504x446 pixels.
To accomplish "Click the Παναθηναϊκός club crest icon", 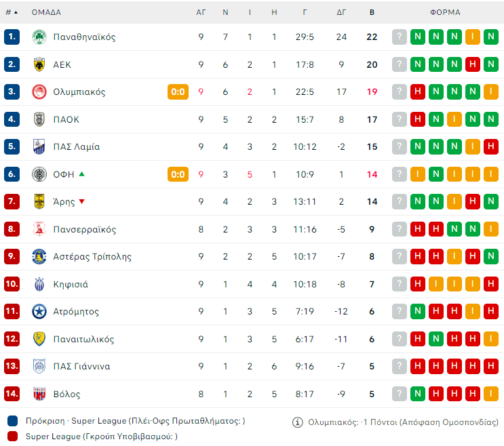I will click(39, 37).
